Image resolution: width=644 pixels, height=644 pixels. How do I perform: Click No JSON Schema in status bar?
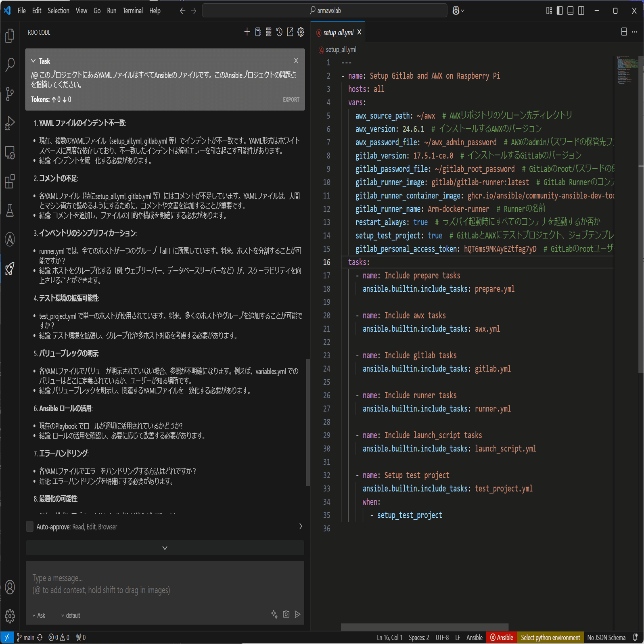pyautogui.click(x=606, y=638)
